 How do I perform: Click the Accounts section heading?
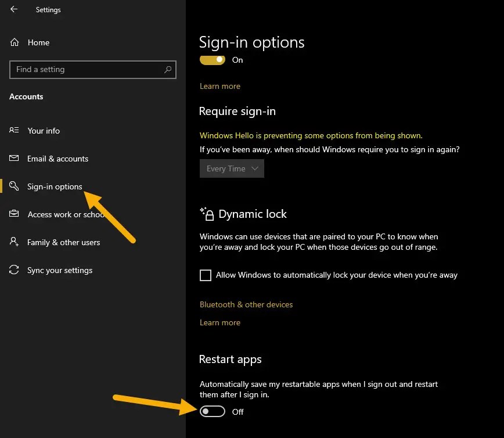tap(26, 96)
